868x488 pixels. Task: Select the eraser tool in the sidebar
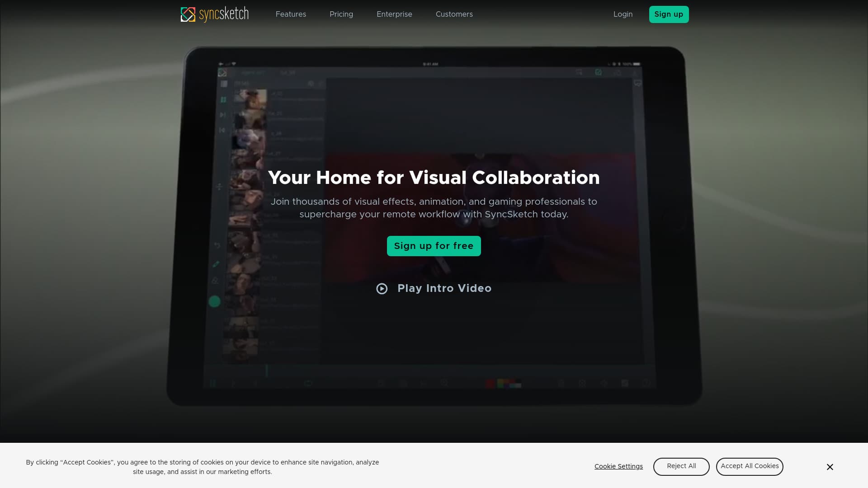tap(215, 280)
